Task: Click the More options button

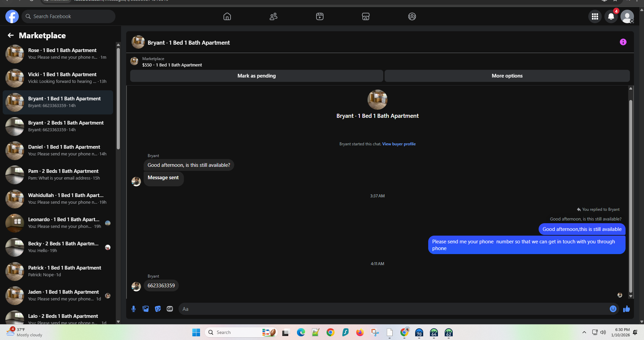Action: click(507, 76)
